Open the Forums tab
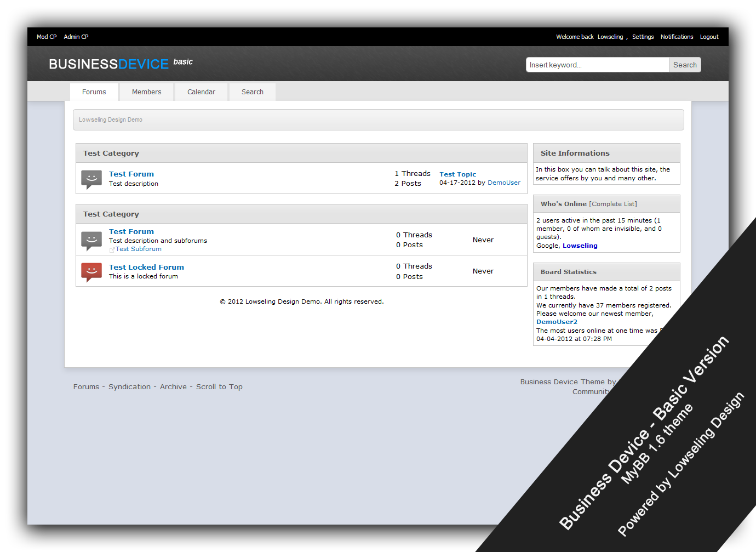This screenshot has height=552, width=756. [94, 92]
